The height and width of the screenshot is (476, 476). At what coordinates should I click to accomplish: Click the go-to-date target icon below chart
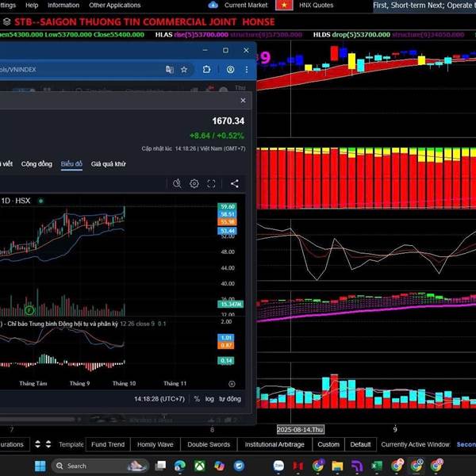(232, 384)
